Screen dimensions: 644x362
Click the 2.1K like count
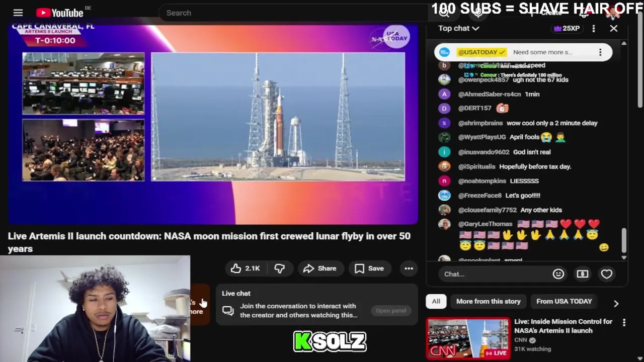point(253,268)
